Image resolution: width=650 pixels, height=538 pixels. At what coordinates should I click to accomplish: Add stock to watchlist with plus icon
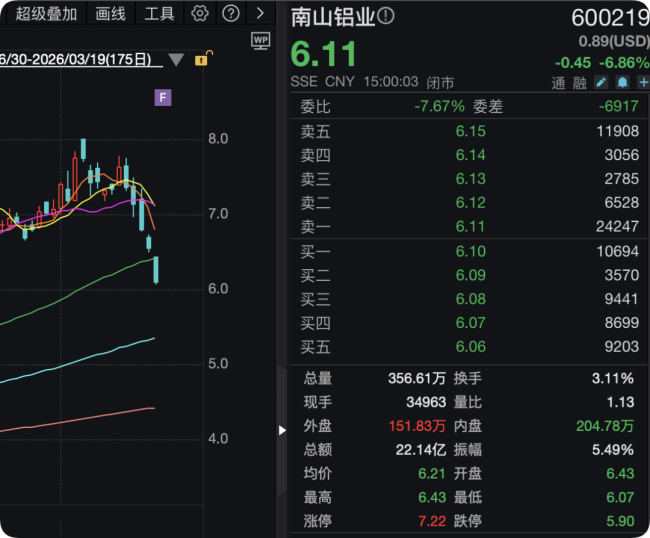coord(644,82)
